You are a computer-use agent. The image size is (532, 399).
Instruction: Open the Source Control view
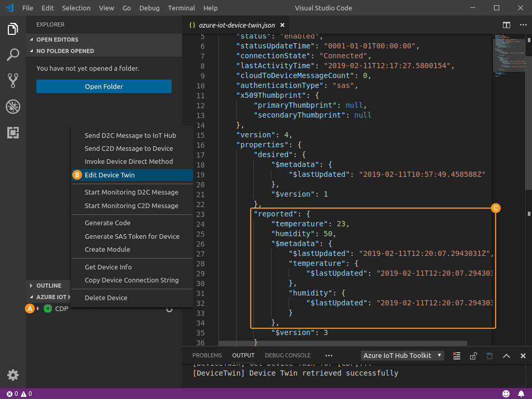click(x=13, y=80)
